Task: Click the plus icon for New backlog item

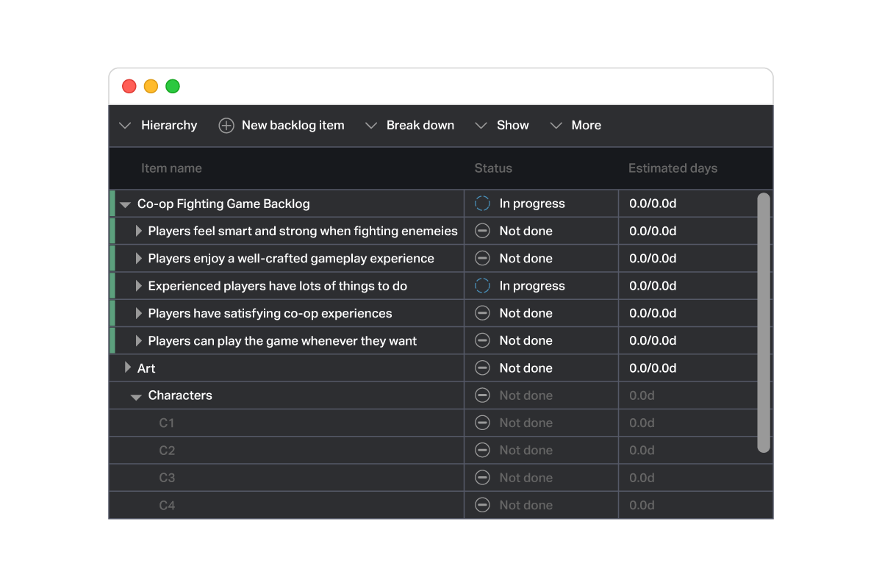Action: (x=226, y=125)
